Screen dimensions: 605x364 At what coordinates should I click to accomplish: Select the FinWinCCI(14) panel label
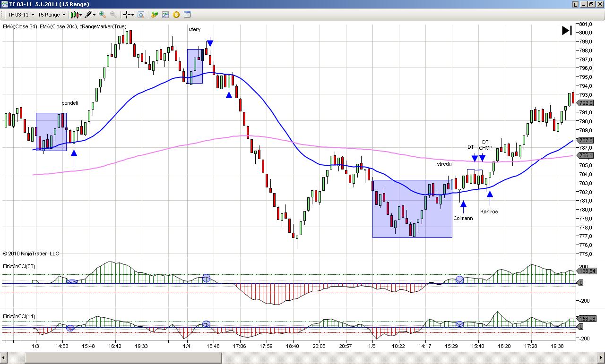pyautogui.click(x=19, y=316)
